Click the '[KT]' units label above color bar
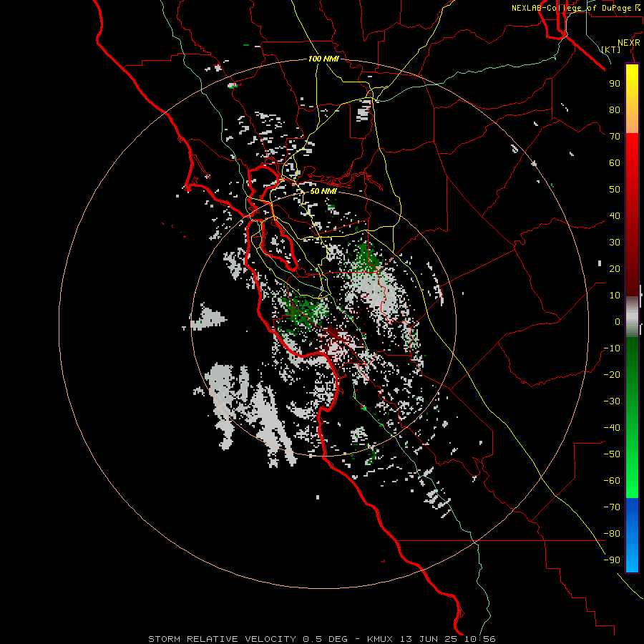644x644 pixels. click(611, 49)
